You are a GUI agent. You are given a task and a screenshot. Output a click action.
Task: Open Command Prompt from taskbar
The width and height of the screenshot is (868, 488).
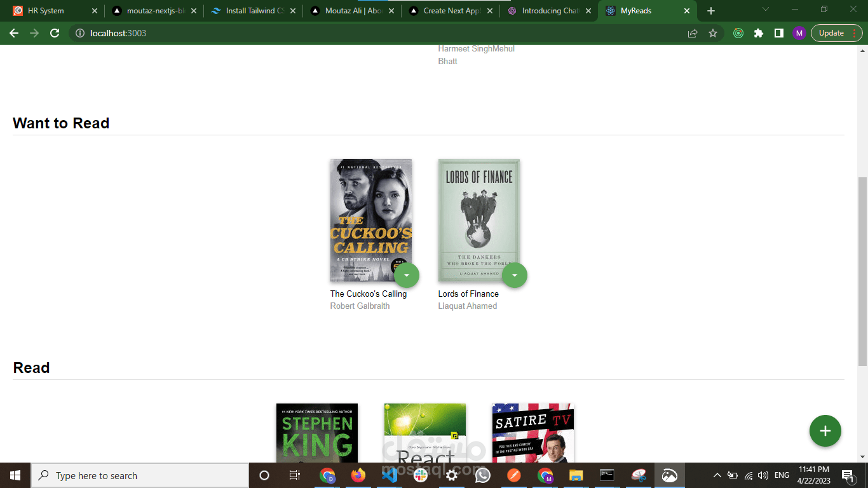click(607, 475)
